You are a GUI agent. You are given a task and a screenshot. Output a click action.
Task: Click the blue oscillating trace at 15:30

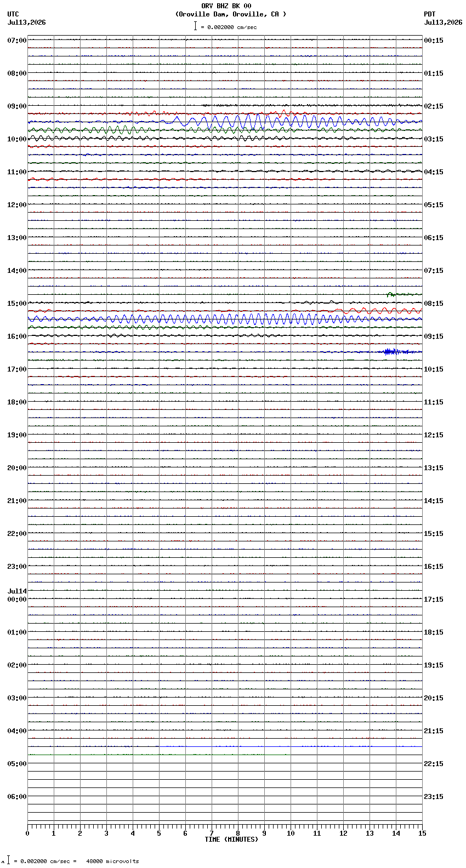[225, 319]
